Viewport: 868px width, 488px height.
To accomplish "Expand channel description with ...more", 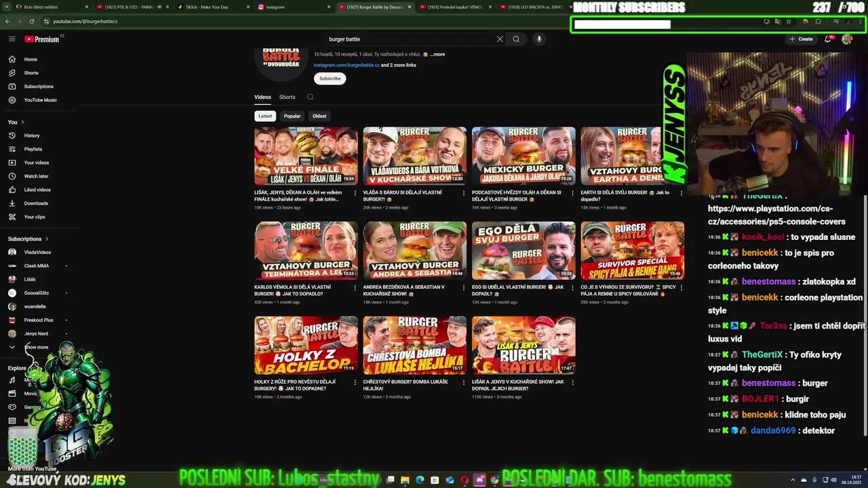I will tap(438, 54).
